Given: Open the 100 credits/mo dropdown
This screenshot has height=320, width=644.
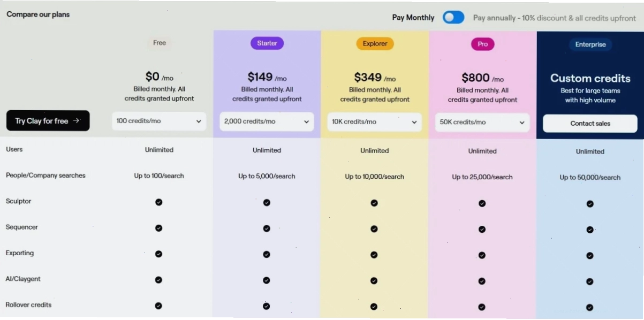Looking at the screenshot, I should (159, 121).
